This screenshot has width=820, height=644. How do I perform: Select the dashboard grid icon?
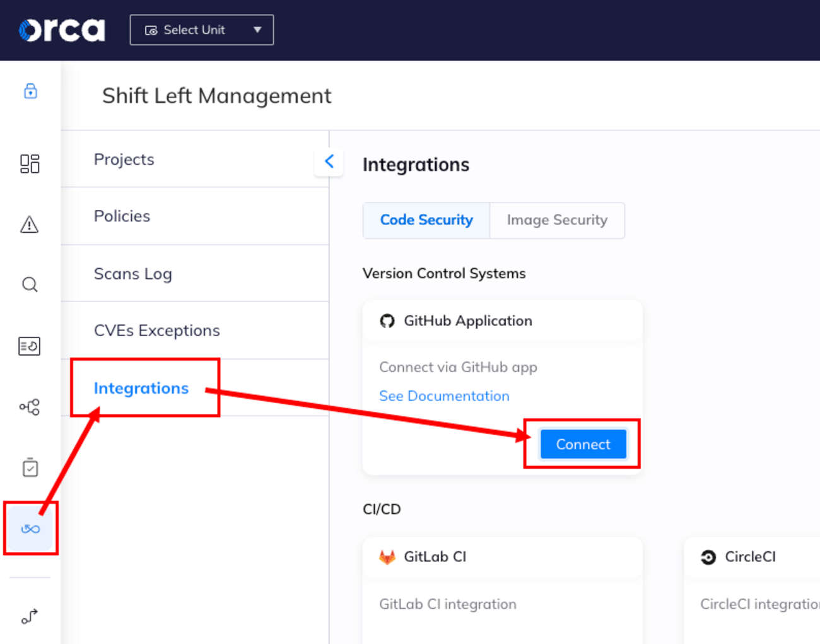tap(30, 164)
